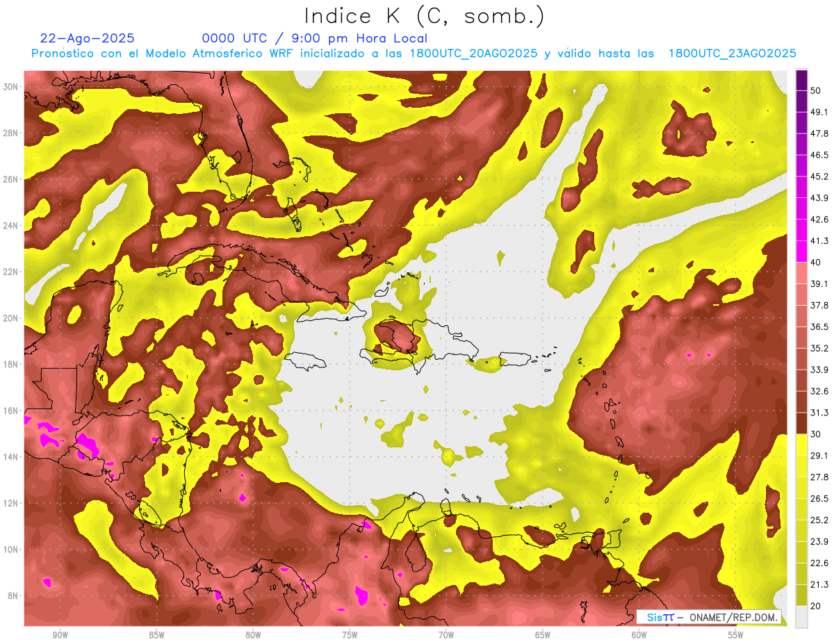The height and width of the screenshot is (644, 834).
Task: Select the date text "22-Ago-2025"
Action: [x=88, y=38]
